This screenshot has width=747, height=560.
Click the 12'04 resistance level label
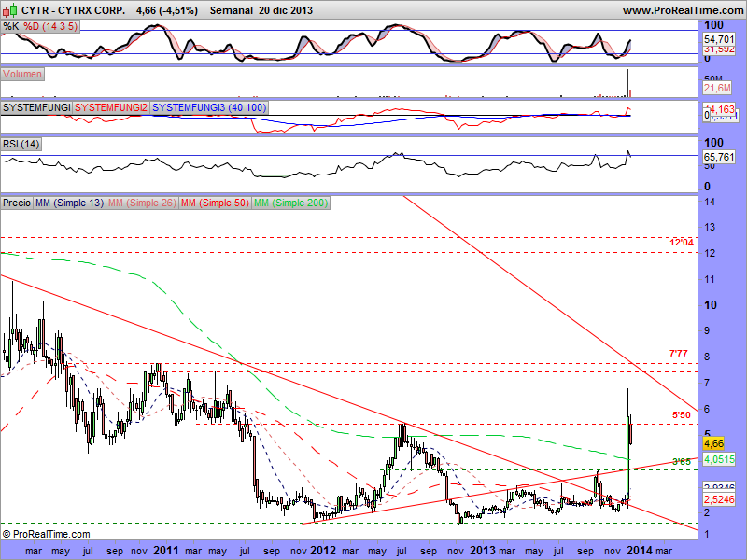pos(682,243)
